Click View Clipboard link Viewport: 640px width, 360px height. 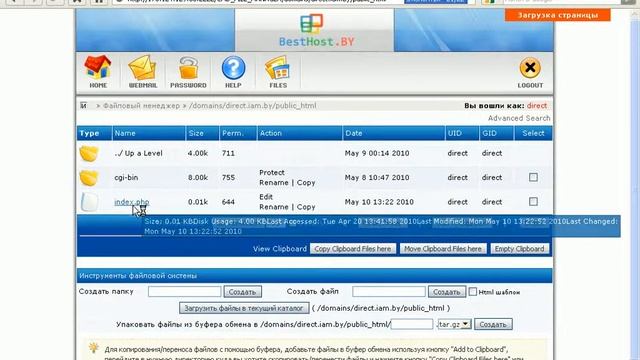(280, 249)
